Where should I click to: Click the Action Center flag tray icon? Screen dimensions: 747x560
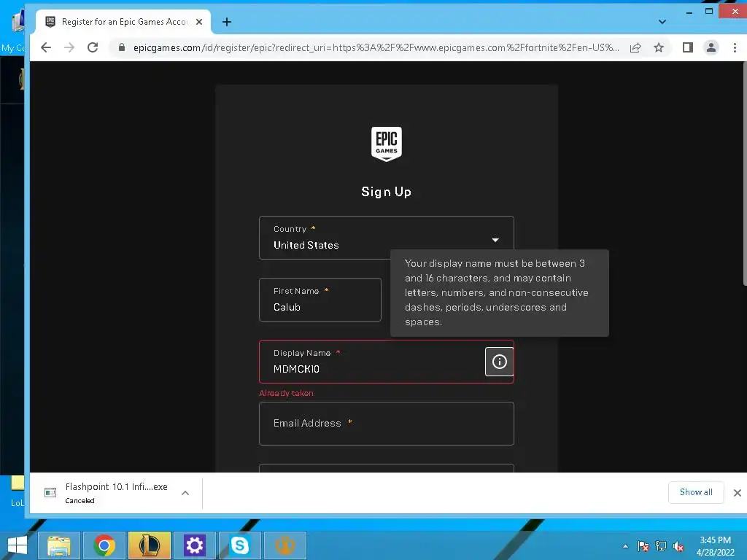[643, 546]
